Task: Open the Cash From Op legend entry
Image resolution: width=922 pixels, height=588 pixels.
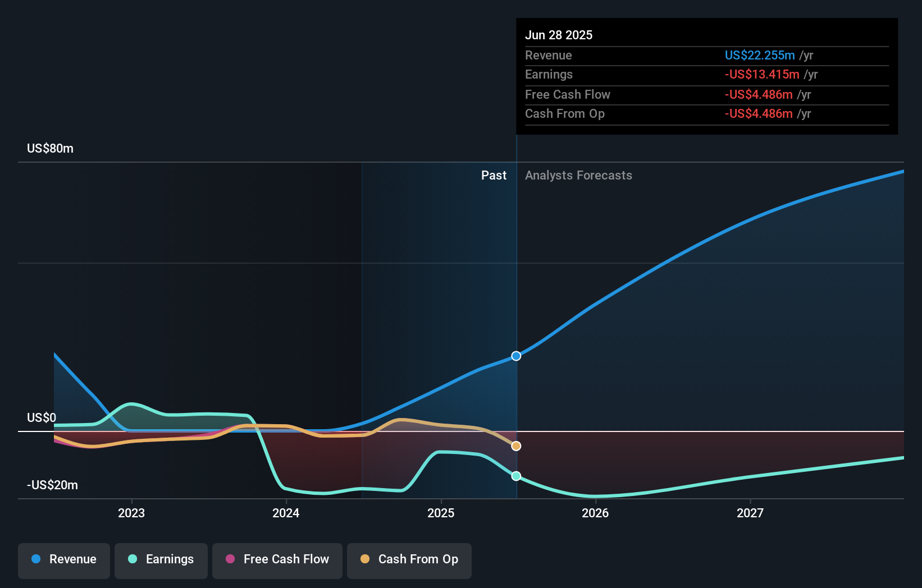Action: click(x=409, y=561)
